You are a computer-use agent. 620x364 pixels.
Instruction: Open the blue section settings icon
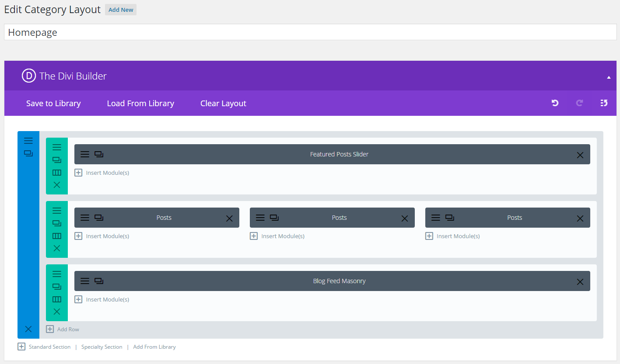(28, 141)
